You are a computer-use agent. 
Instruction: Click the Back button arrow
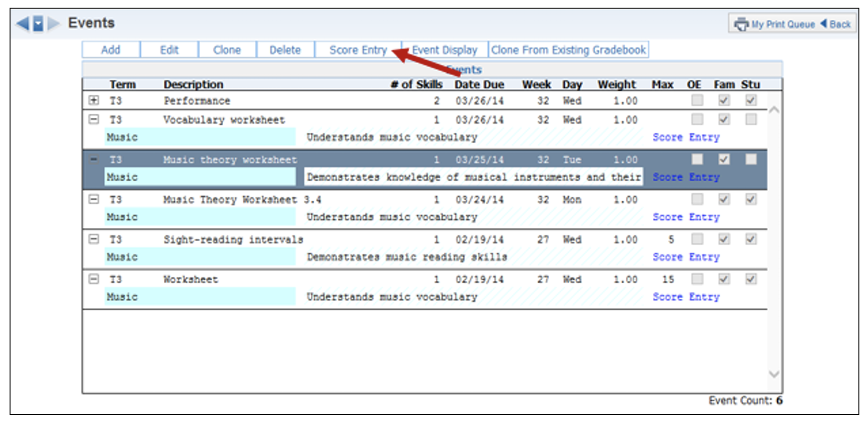pos(824,23)
